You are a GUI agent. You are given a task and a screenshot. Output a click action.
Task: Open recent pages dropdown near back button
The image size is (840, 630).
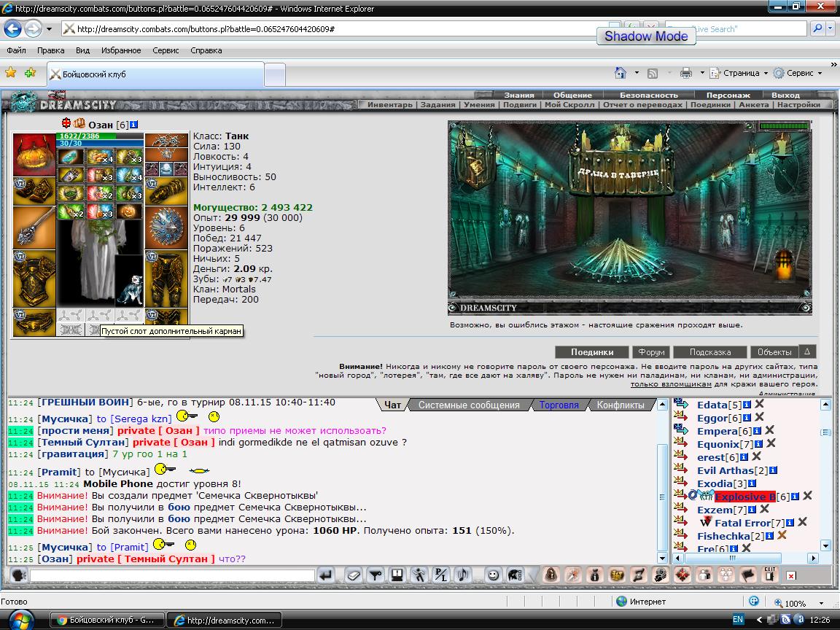50,29
